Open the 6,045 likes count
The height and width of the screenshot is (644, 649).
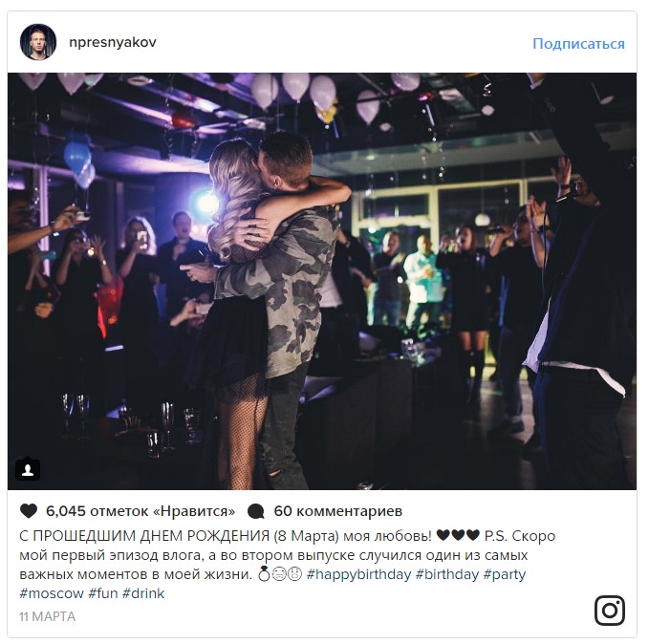[x=141, y=511]
